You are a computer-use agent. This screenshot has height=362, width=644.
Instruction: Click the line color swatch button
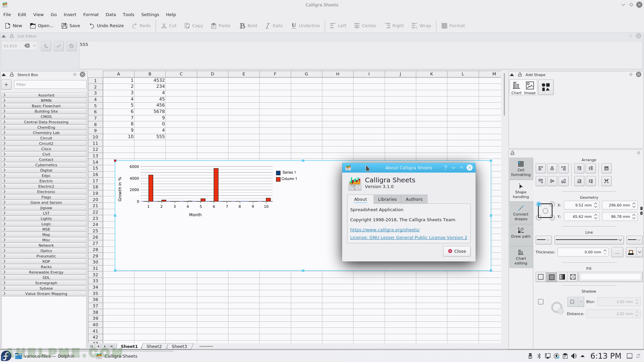pyautogui.click(x=631, y=252)
